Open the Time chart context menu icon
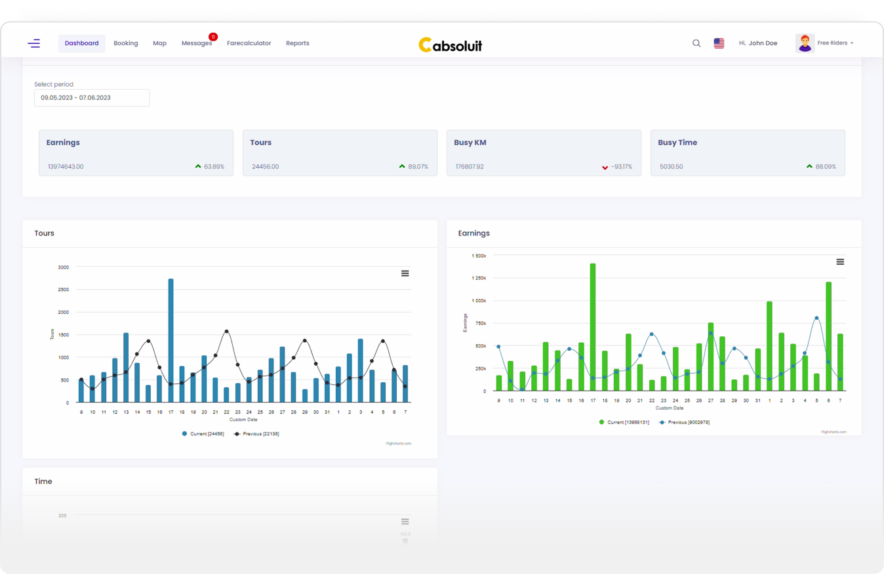Viewport: 884px width, 588px height. click(405, 522)
